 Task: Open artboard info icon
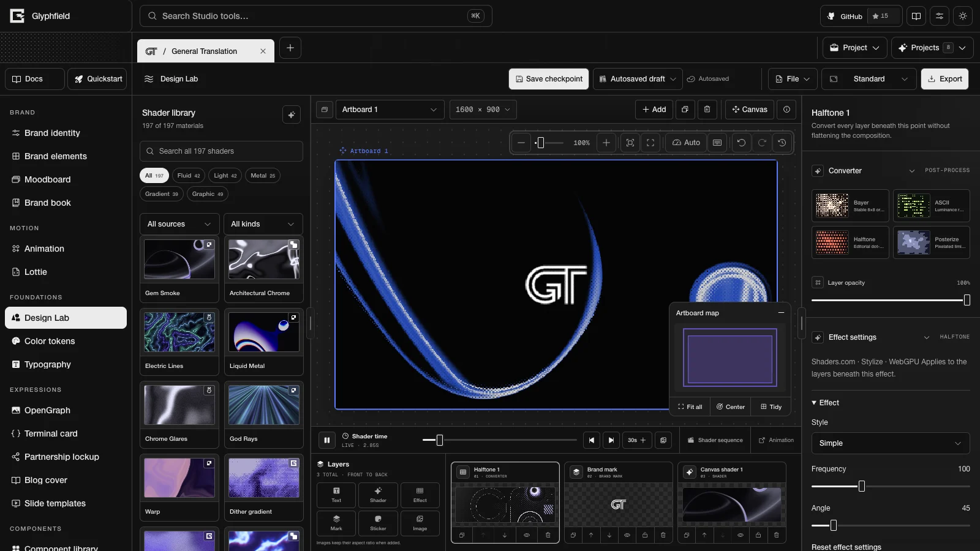(x=786, y=110)
